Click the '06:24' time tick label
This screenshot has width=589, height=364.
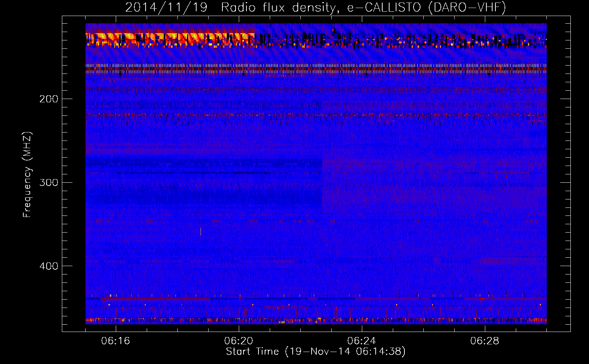[x=362, y=341]
